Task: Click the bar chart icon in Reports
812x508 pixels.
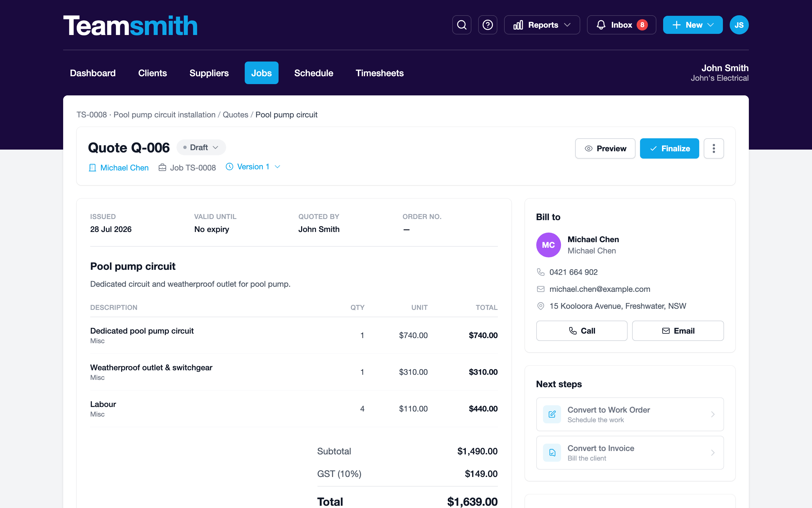Action: point(518,25)
